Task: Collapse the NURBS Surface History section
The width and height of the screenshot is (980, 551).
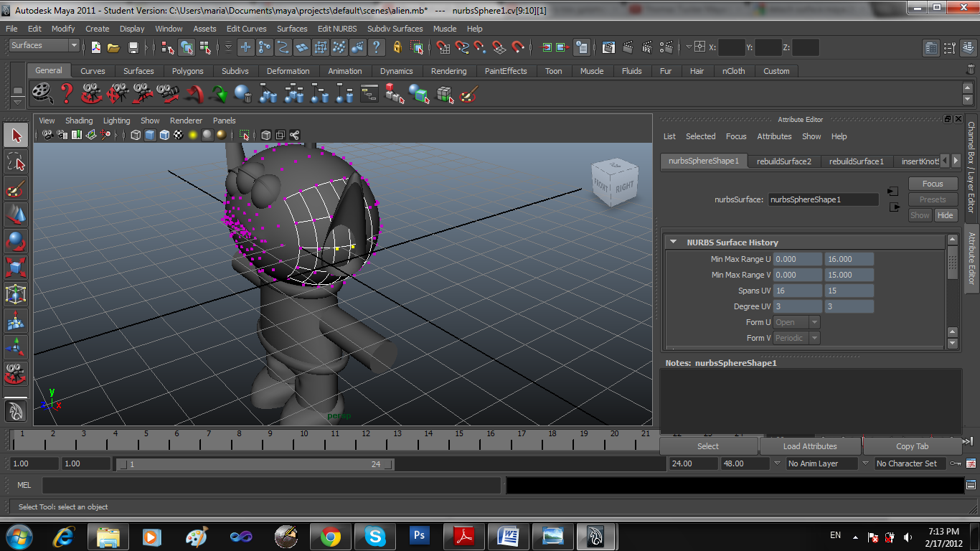Action: (673, 242)
